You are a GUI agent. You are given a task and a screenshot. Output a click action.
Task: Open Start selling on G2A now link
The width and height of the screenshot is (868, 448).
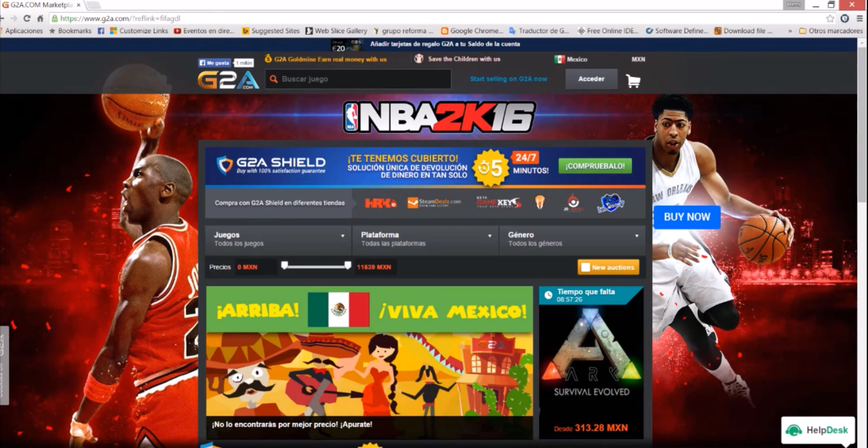click(x=509, y=79)
